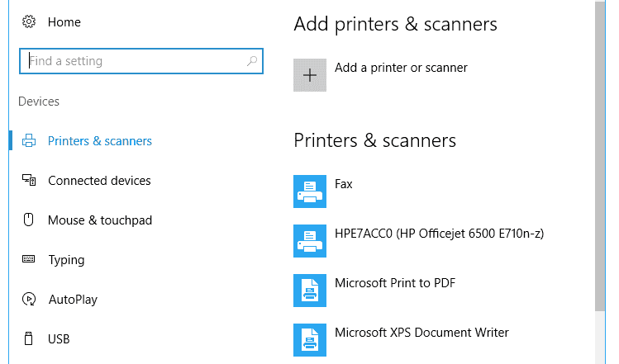
Task: Click the search magnifier icon
Action: [252, 61]
